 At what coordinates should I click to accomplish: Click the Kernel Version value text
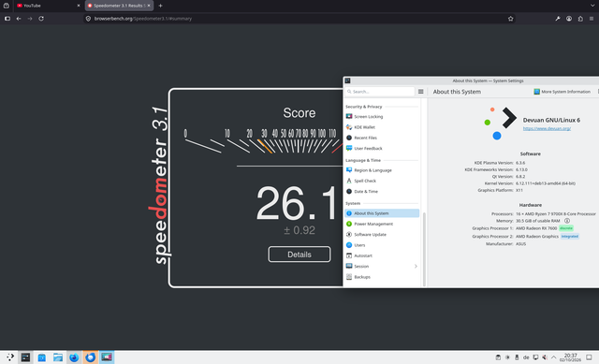coord(545,183)
